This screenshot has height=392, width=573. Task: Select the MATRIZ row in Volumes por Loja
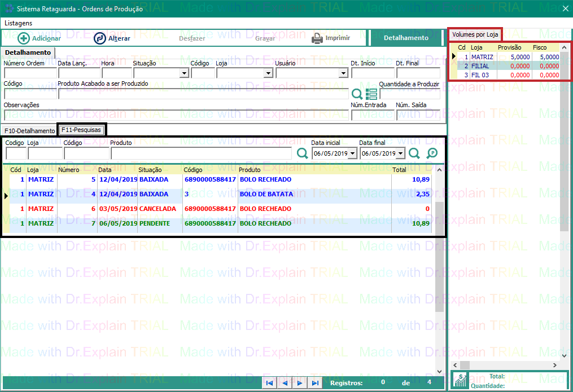(x=508, y=57)
